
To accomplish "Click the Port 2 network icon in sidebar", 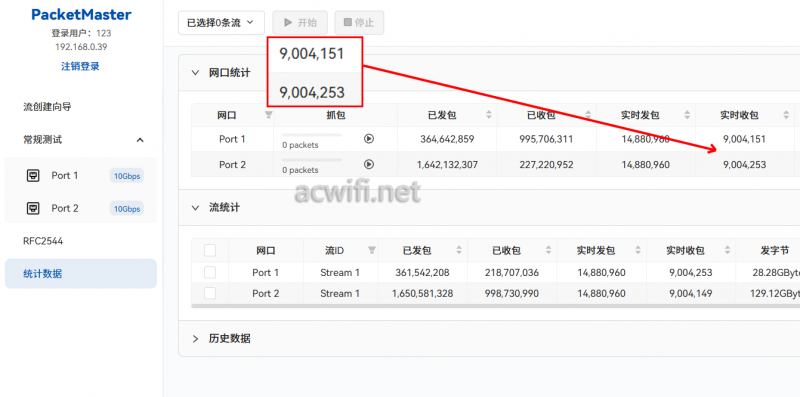I will point(33,208).
